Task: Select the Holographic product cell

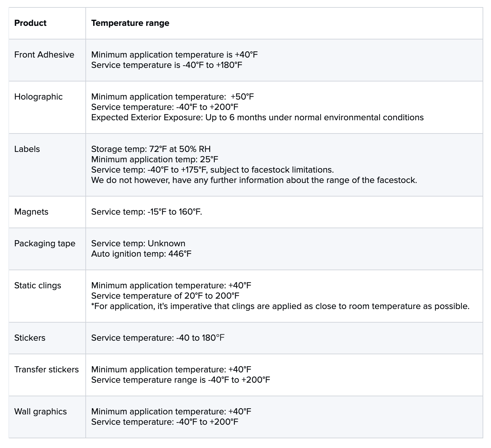Action: pyautogui.click(x=38, y=97)
